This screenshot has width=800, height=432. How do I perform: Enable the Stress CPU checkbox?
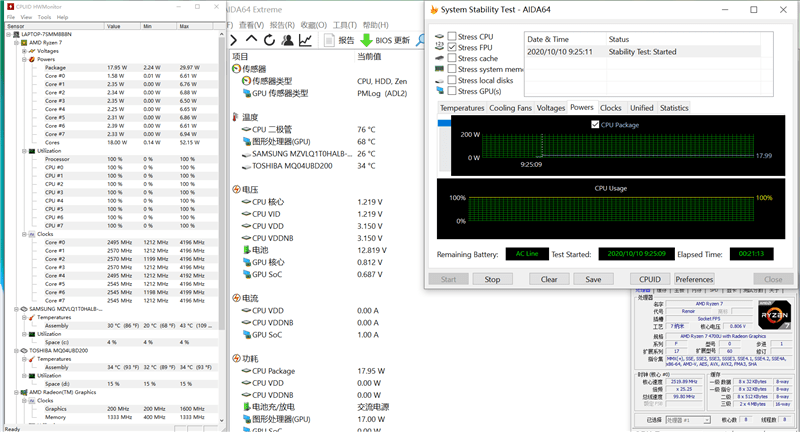pyautogui.click(x=451, y=36)
